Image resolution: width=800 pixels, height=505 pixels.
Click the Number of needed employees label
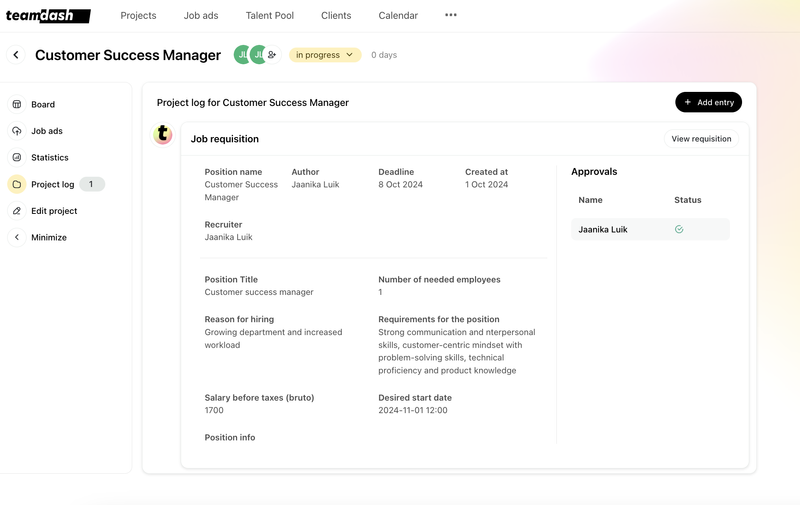[x=439, y=280]
